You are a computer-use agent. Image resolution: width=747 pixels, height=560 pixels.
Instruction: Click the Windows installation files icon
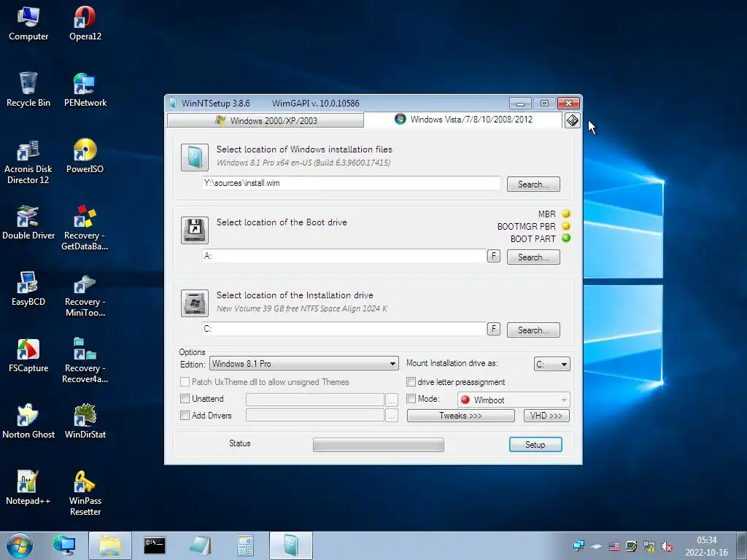click(x=194, y=157)
